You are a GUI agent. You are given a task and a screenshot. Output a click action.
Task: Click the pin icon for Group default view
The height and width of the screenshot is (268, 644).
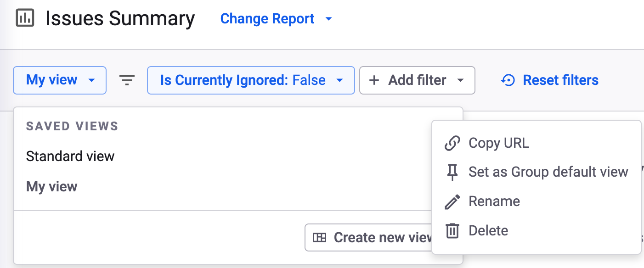(x=452, y=173)
